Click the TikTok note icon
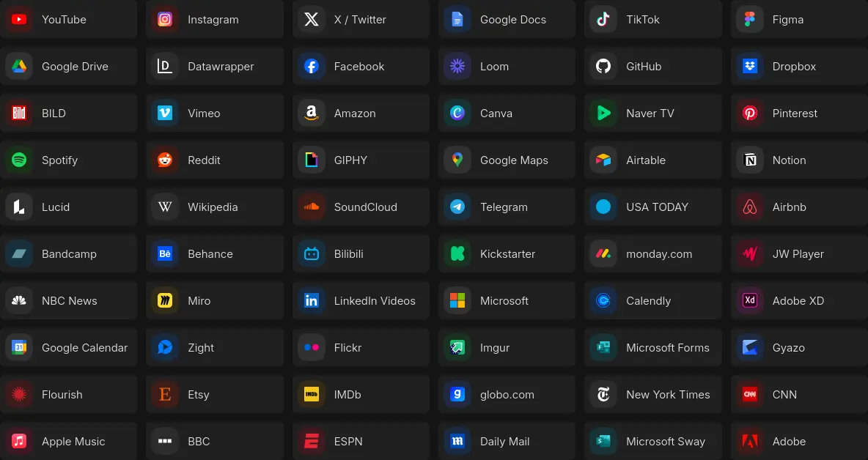This screenshot has height=460, width=868. (x=603, y=19)
